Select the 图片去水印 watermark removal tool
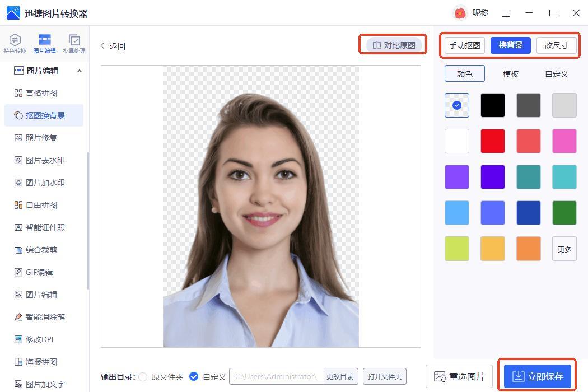Screen dimensions: 588x392 click(x=45, y=160)
